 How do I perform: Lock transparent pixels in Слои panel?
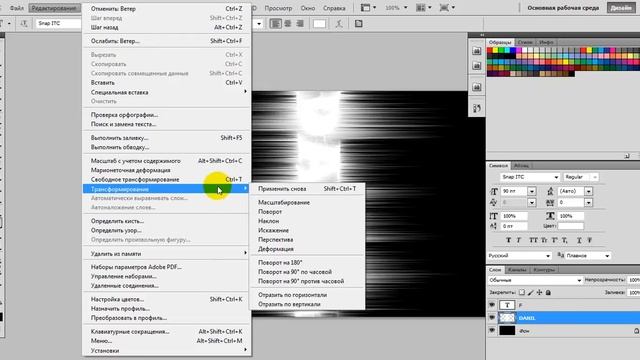point(522,292)
